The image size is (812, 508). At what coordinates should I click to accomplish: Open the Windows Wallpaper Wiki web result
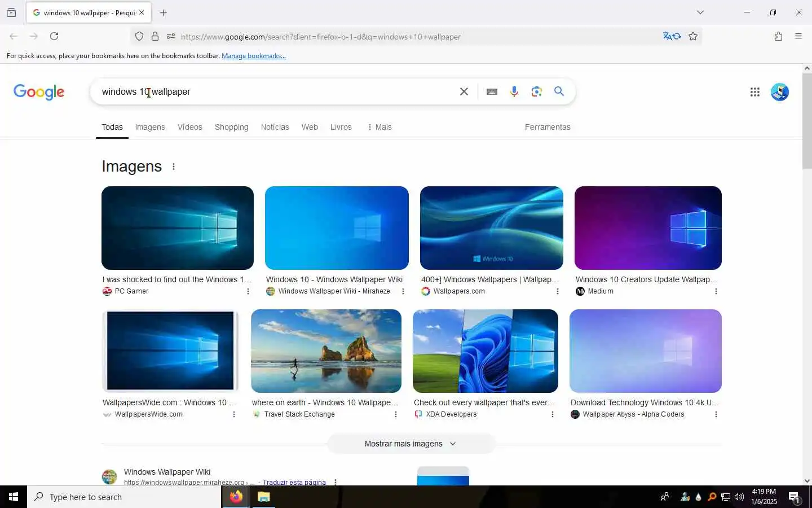pyautogui.click(x=167, y=472)
